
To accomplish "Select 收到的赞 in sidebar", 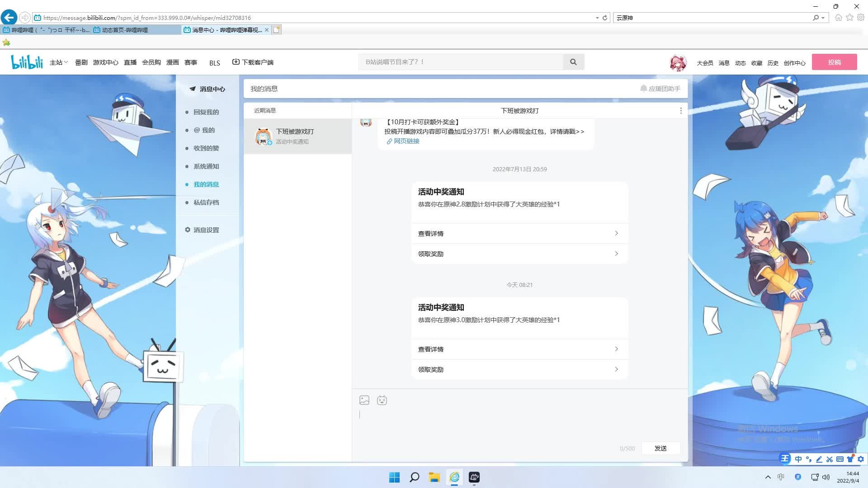I will (206, 148).
